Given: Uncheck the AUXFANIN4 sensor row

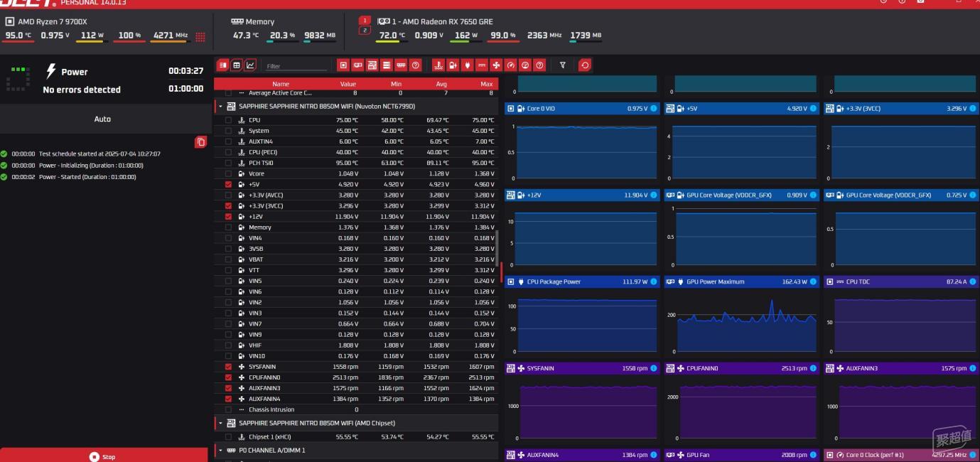Looking at the screenshot, I should point(228,399).
